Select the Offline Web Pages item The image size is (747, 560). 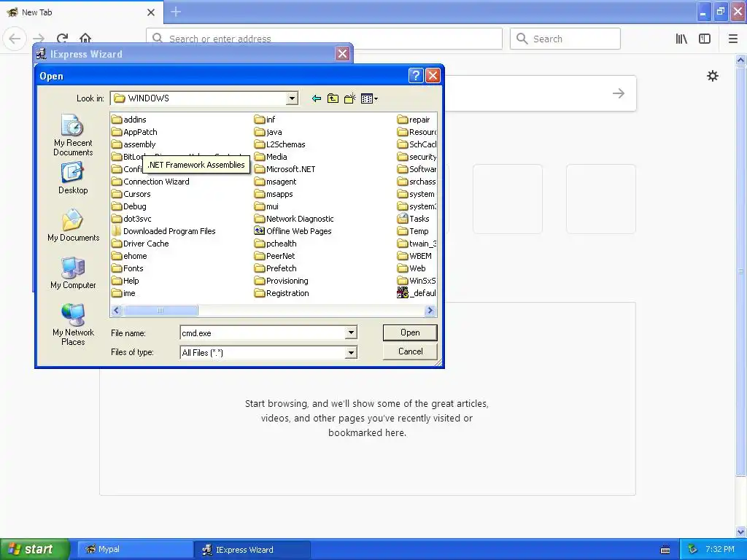point(293,231)
